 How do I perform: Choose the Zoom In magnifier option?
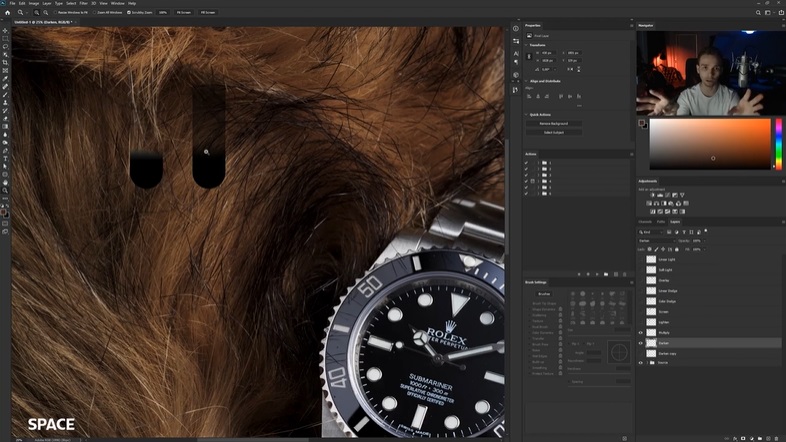coord(37,13)
